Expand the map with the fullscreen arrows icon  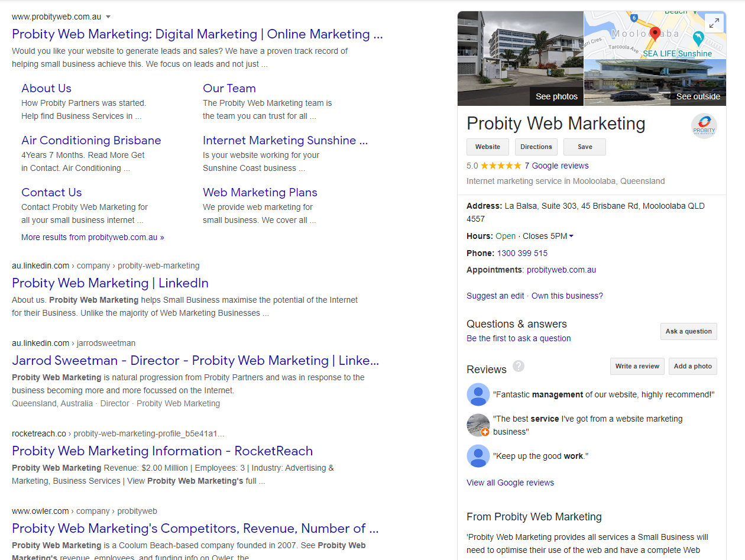click(x=714, y=23)
